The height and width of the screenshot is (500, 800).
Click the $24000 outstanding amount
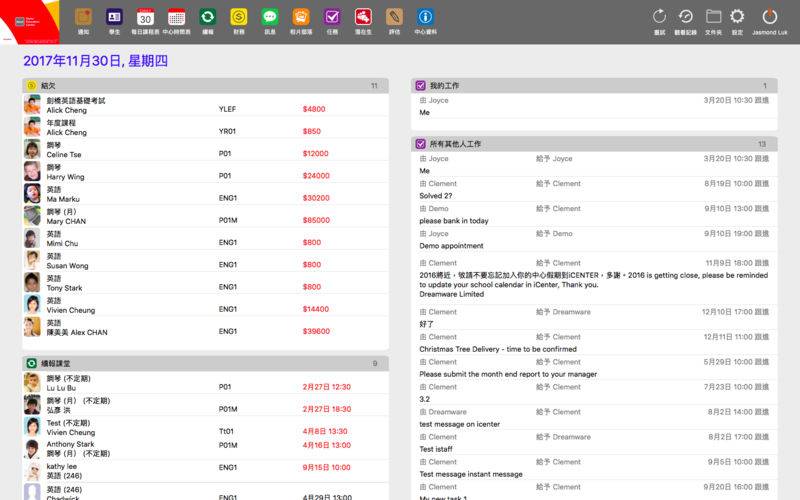coord(316,176)
